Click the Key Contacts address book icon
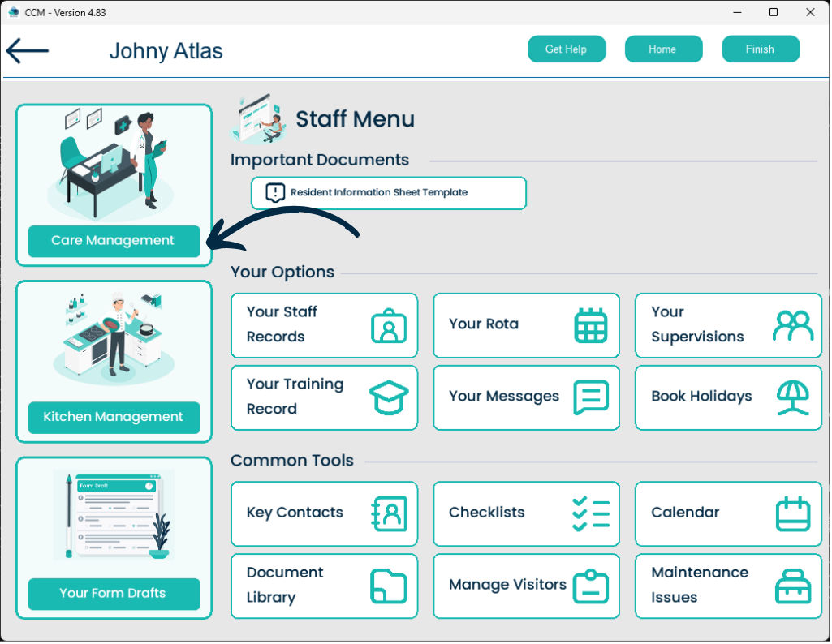832x644 pixels. 389,513
